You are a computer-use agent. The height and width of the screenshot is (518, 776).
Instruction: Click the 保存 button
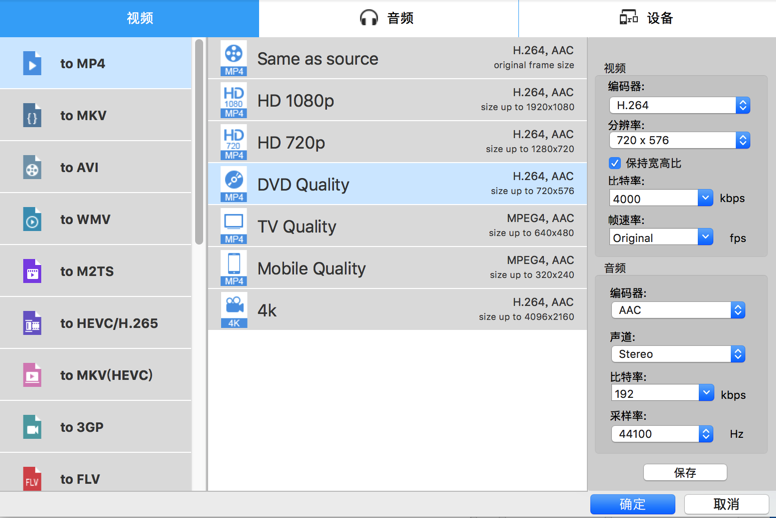click(x=685, y=472)
